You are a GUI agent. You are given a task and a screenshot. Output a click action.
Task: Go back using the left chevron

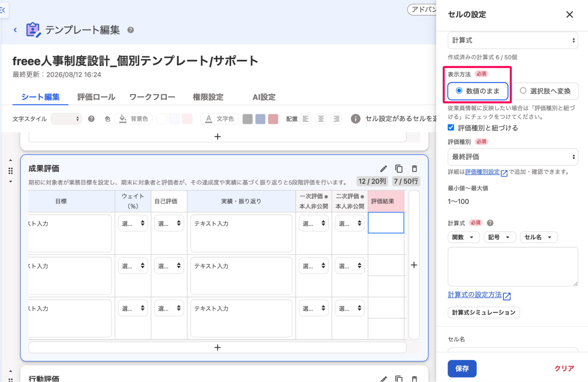(x=15, y=30)
